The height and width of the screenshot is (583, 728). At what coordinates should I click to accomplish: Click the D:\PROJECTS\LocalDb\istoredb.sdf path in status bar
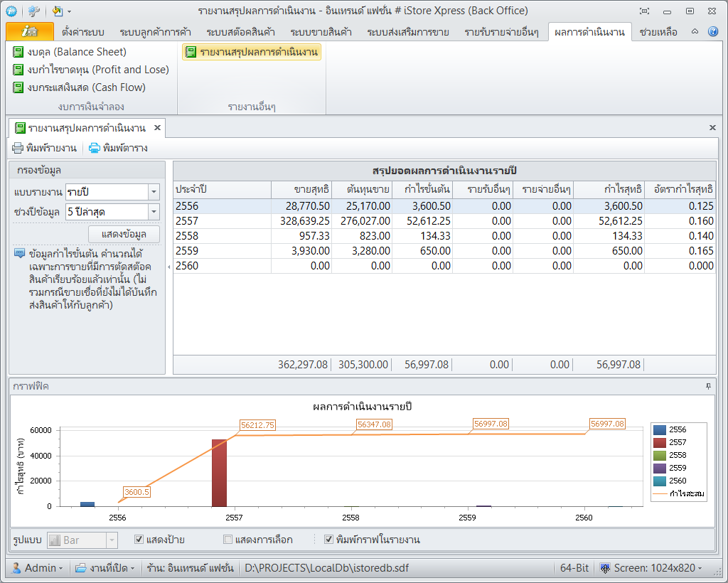(x=327, y=568)
